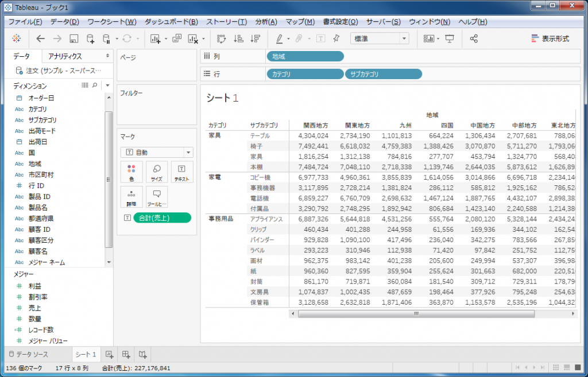Image resolution: width=588 pixels, height=377 pixels.
Task: Click the sort ascending toolbar icon
Action: tap(238, 38)
